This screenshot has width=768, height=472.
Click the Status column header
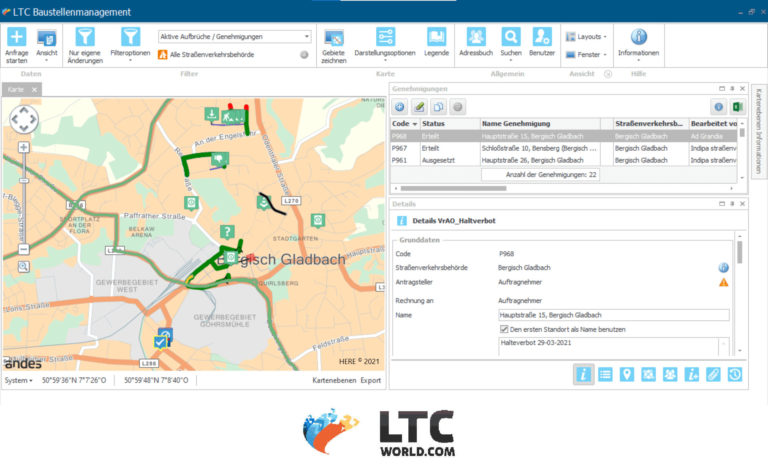(450, 124)
